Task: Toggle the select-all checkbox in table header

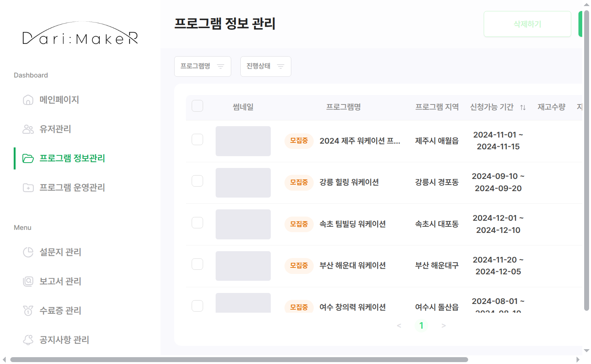Action: coord(197,106)
